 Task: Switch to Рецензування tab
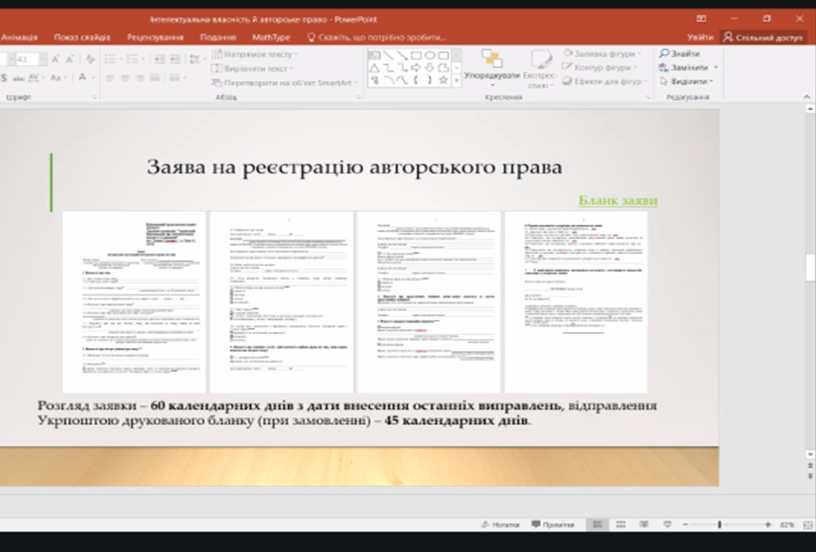(155, 37)
